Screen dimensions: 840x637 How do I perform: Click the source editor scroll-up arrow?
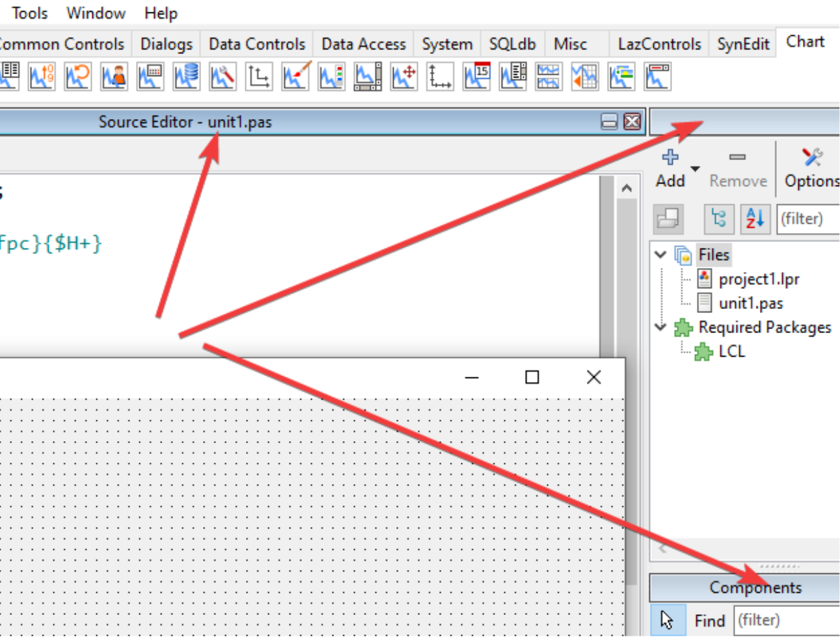[627, 189]
